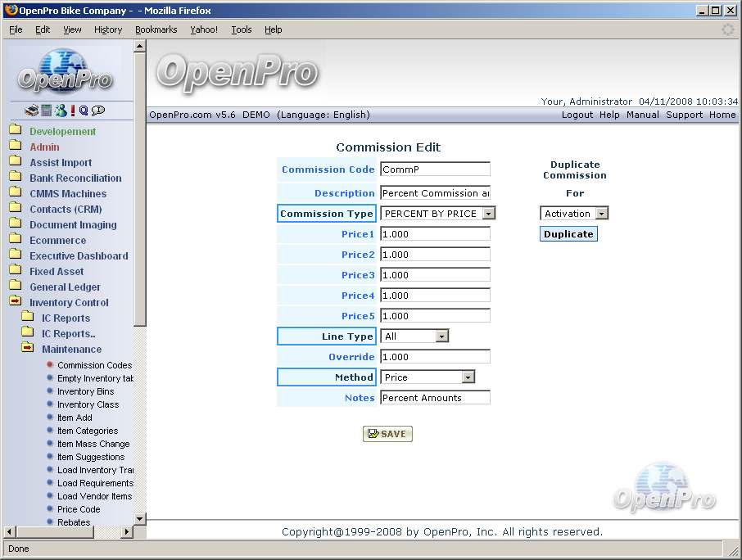This screenshot has height=560, width=742.
Task: Click the Commission Code input field
Action: (435, 169)
